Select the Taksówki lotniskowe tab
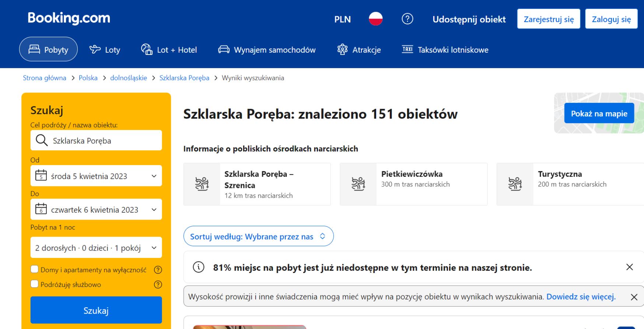The width and height of the screenshot is (644, 329). [x=445, y=50]
